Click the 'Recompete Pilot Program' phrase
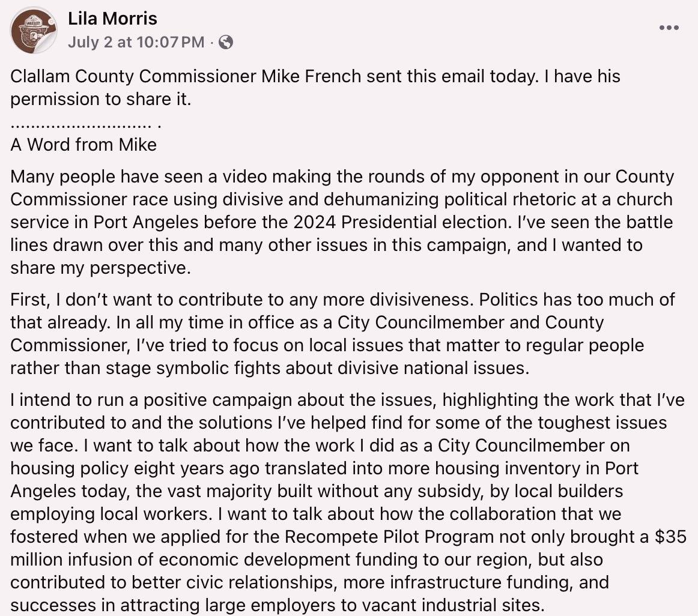698x616 pixels. 389,537
